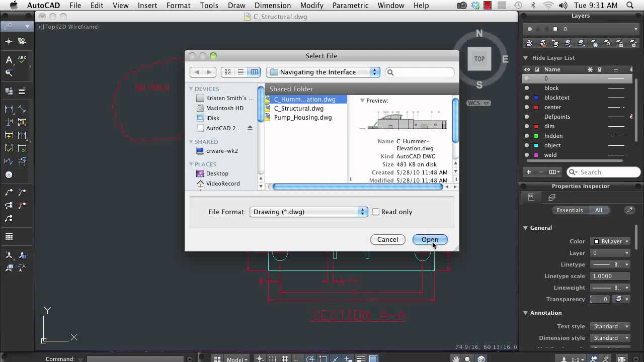Open the Pan hand tool in status bar
Viewport: 644px width, 362px height.
[456, 359]
